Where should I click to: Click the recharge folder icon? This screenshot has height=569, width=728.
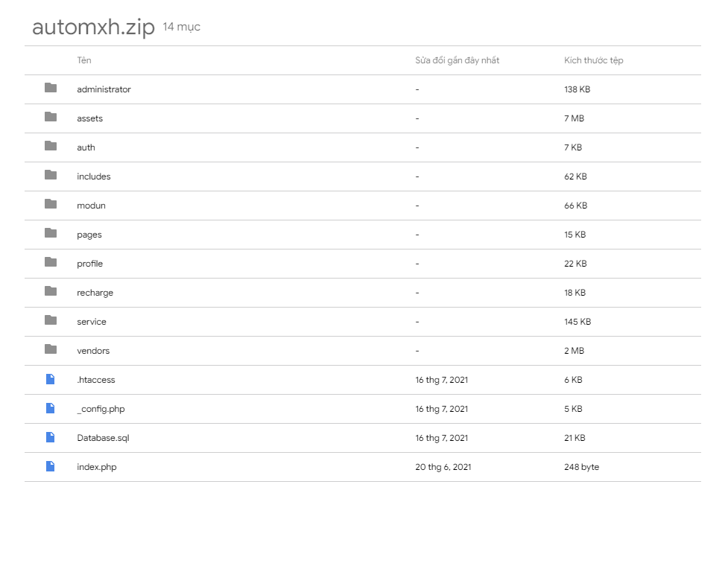(x=50, y=292)
